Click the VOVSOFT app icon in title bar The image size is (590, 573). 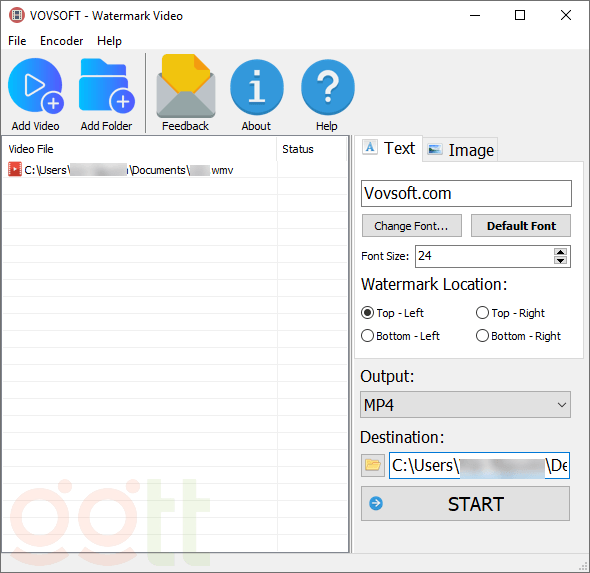(x=17, y=15)
